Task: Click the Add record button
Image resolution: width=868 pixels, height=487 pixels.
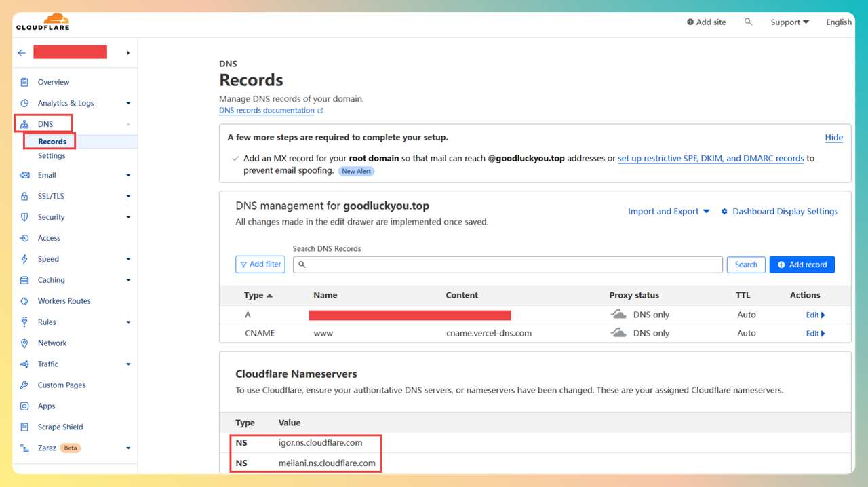Action: 802,265
